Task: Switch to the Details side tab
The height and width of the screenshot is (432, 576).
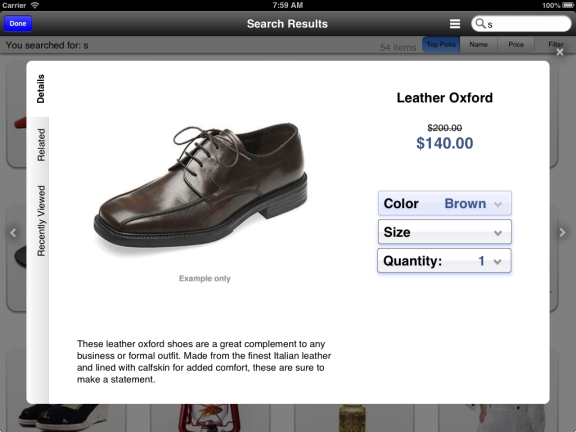Action: click(40, 89)
